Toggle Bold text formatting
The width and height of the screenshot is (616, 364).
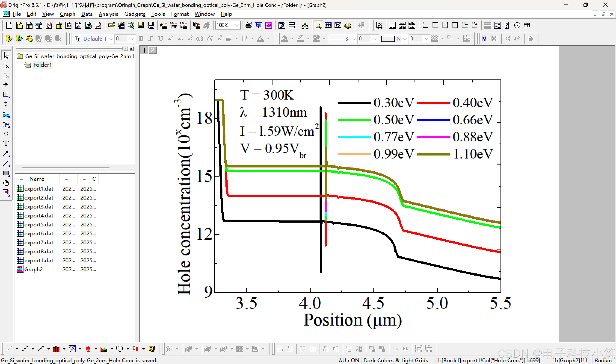point(141,38)
